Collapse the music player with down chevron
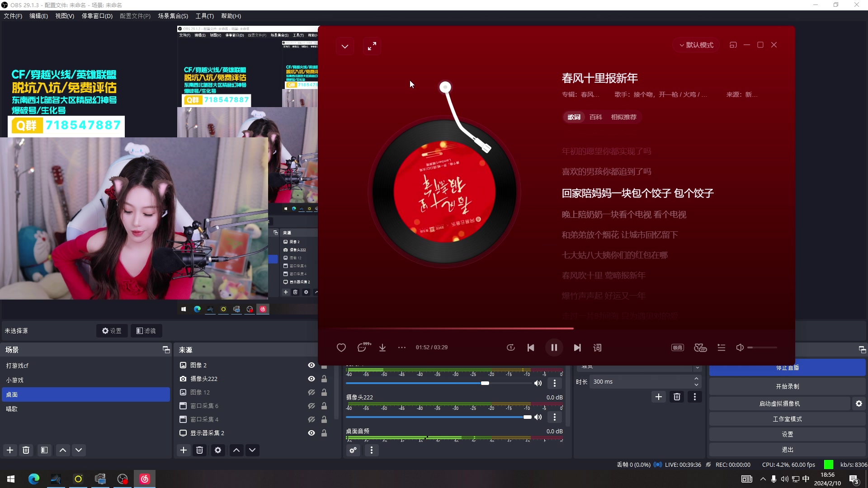This screenshot has width=868, height=488. tap(345, 47)
